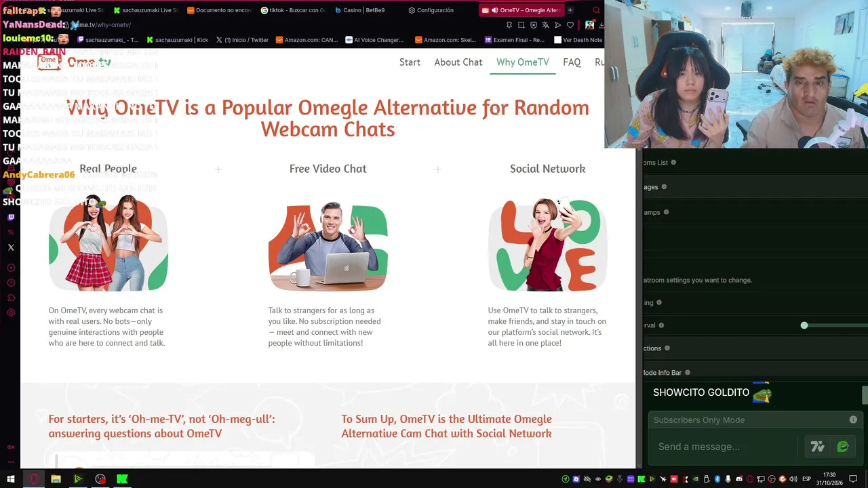
Task: Click the Subscribers Only Mode info icon
Action: pyautogui.click(x=853, y=420)
